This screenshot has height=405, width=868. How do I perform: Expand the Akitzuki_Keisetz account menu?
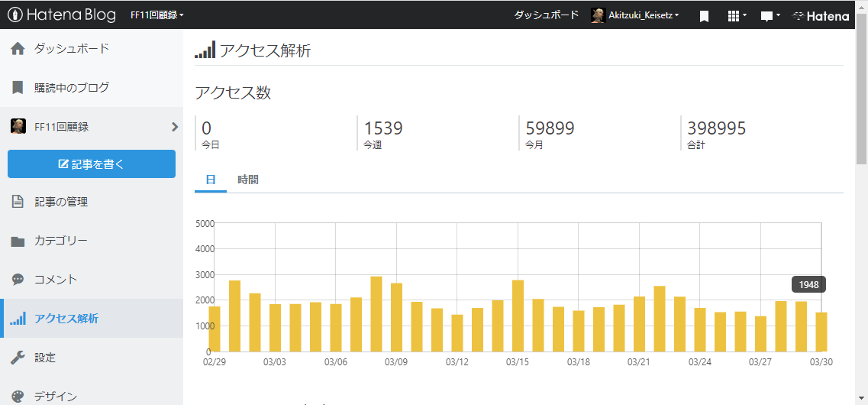(x=644, y=15)
